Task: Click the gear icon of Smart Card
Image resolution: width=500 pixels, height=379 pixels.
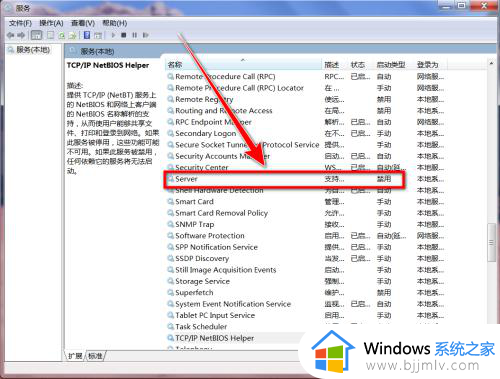Action: 171,202
